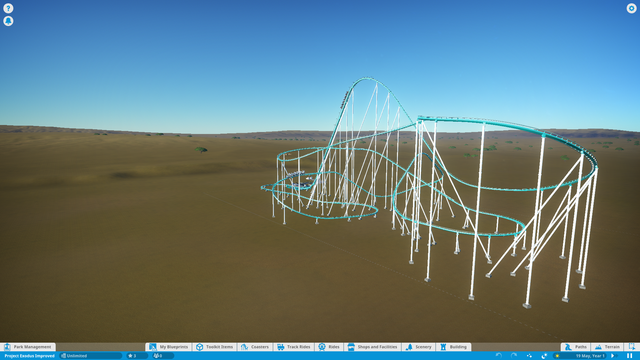Click the undo arrow icon
This screenshot has height=360, width=640.
point(498,356)
